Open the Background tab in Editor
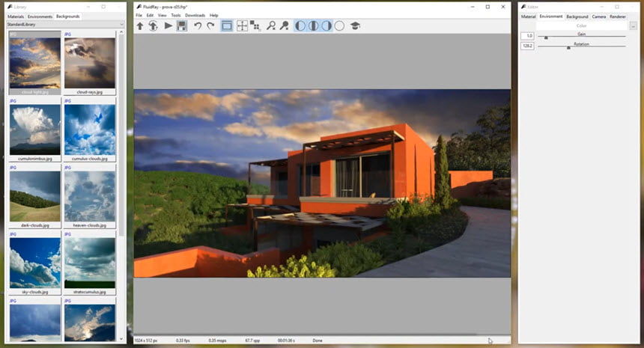 click(577, 16)
